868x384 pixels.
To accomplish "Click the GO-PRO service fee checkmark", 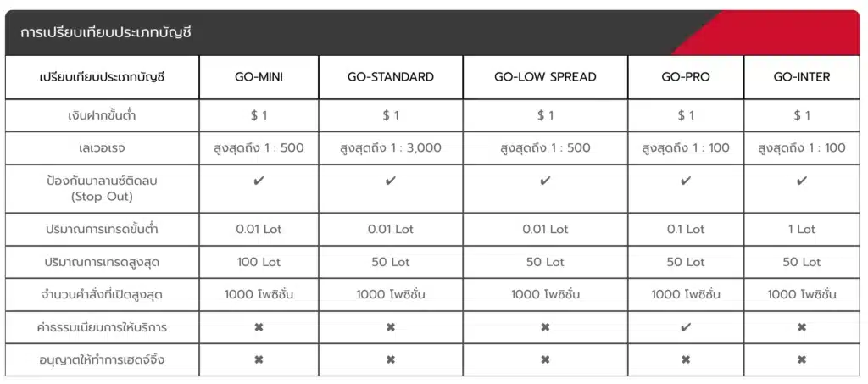I will 686,327.
